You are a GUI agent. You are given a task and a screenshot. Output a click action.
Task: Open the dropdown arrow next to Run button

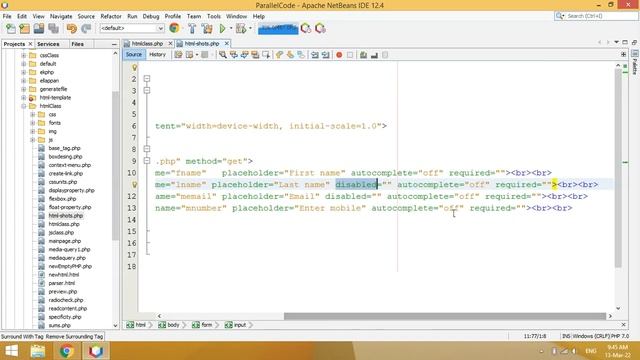(231, 29)
